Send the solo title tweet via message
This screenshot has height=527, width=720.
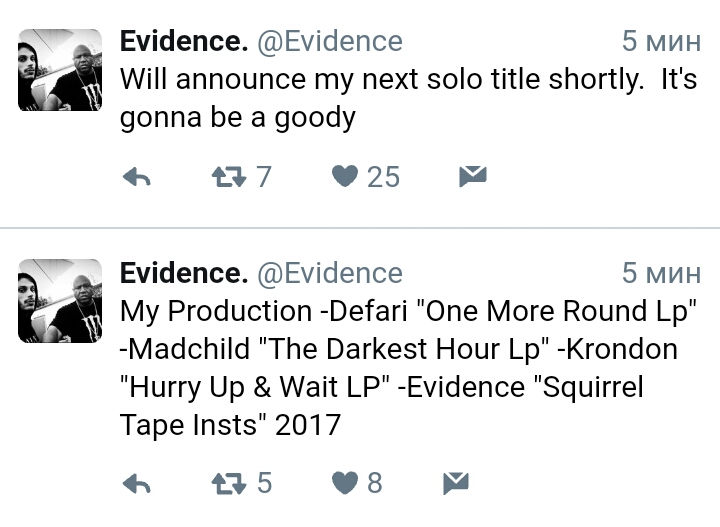coord(472,176)
